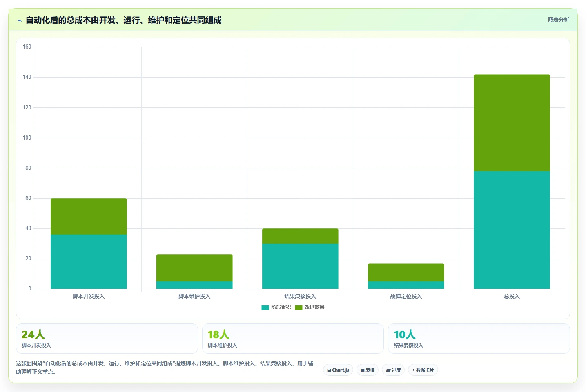Click the Chart.js tag pill
586x392 pixels.
coord(338,370)
